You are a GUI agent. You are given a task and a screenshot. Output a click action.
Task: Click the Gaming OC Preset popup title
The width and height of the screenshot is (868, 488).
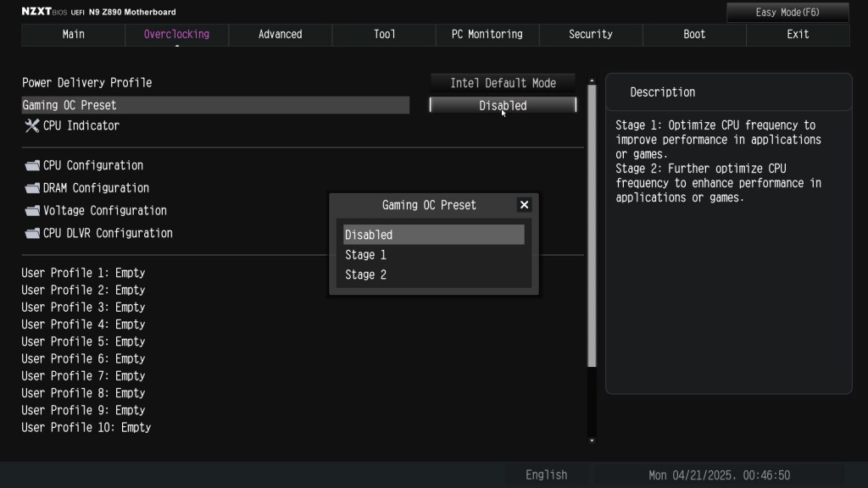point(429,205)
